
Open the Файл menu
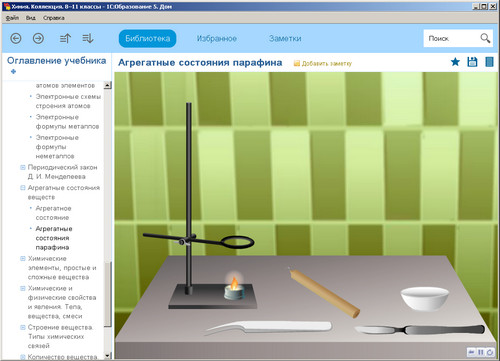pos(12,18)
